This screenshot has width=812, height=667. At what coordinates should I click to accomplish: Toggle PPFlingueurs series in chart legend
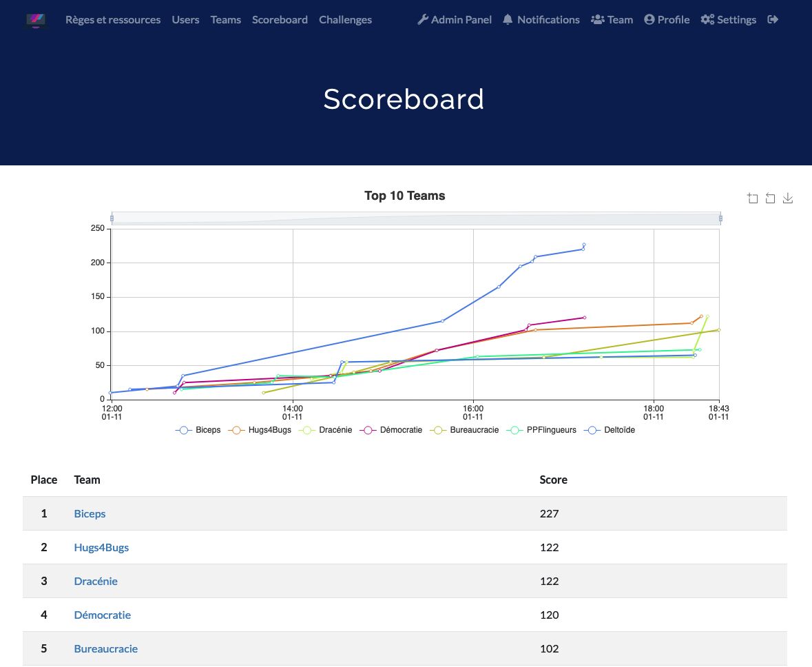click(x=541, y=430)
